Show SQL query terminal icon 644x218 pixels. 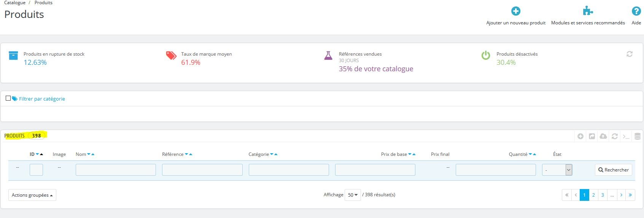click(x=626, y=136)
